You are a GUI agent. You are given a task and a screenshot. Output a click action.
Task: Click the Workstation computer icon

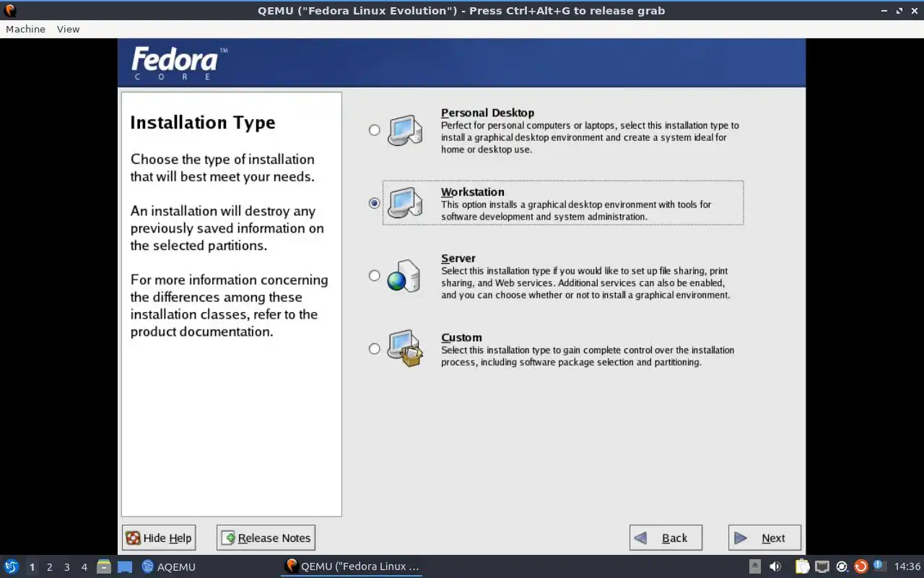click(x=405, y=203)
